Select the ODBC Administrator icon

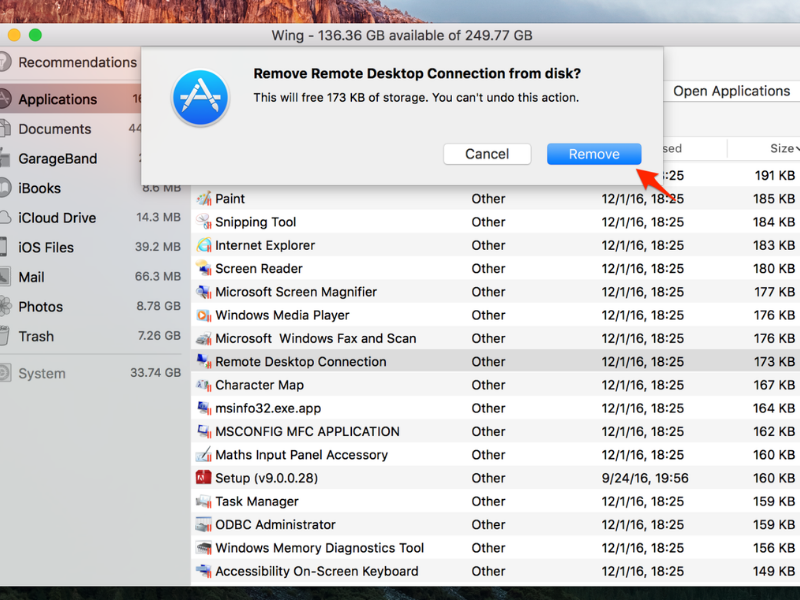coord(204,525)
